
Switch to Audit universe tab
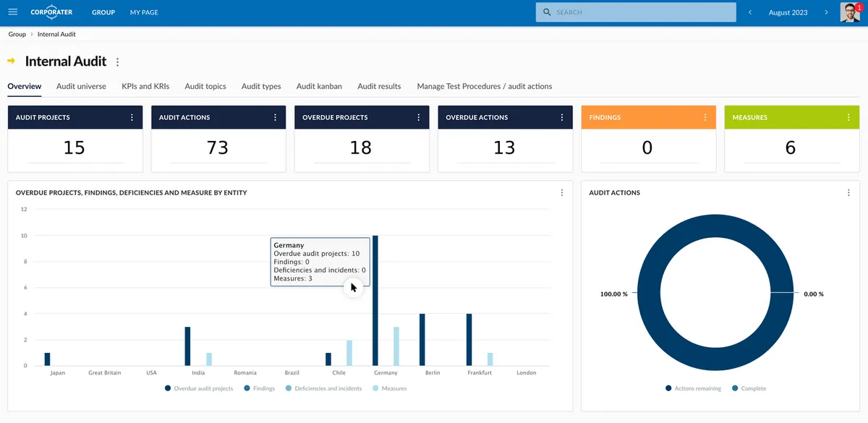[x=81, y=86]
